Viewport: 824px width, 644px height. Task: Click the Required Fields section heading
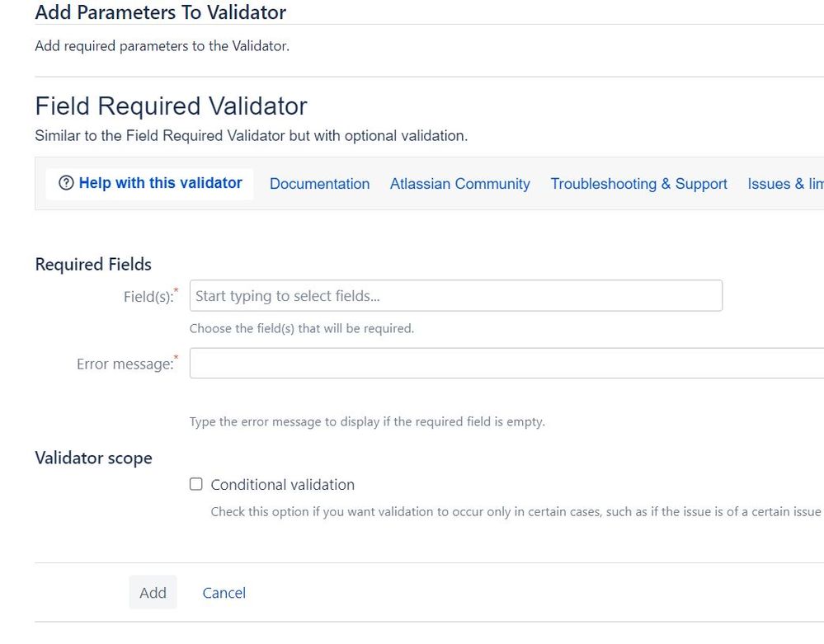tap(92, 264)
